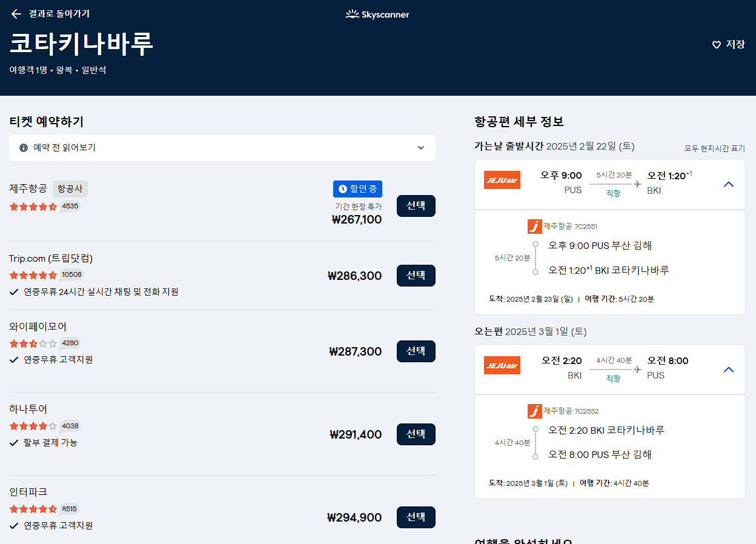Click review count 4038
The image size is (756, 544).
pos(70,425)
